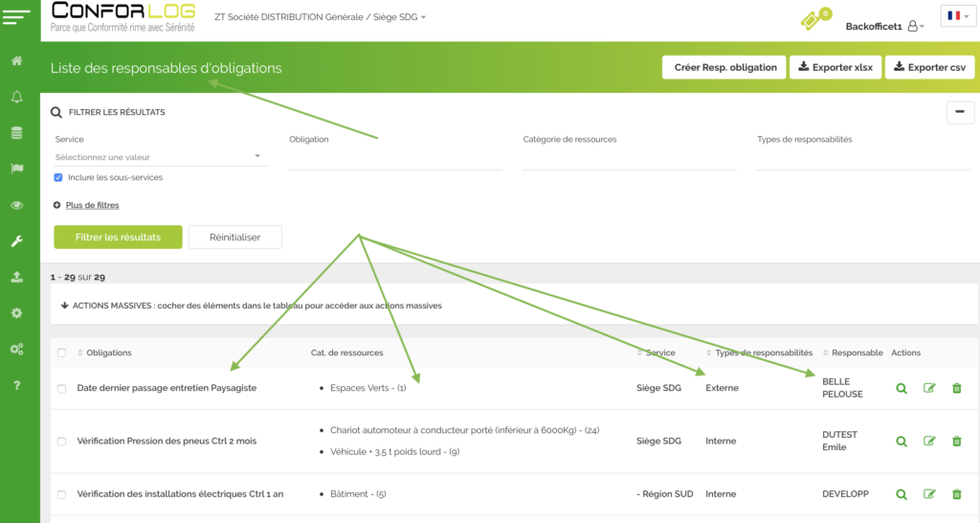Viewport: 980px width, 523px height.
Task: Open the wrench tools sidebar icon
Action: 16,241
